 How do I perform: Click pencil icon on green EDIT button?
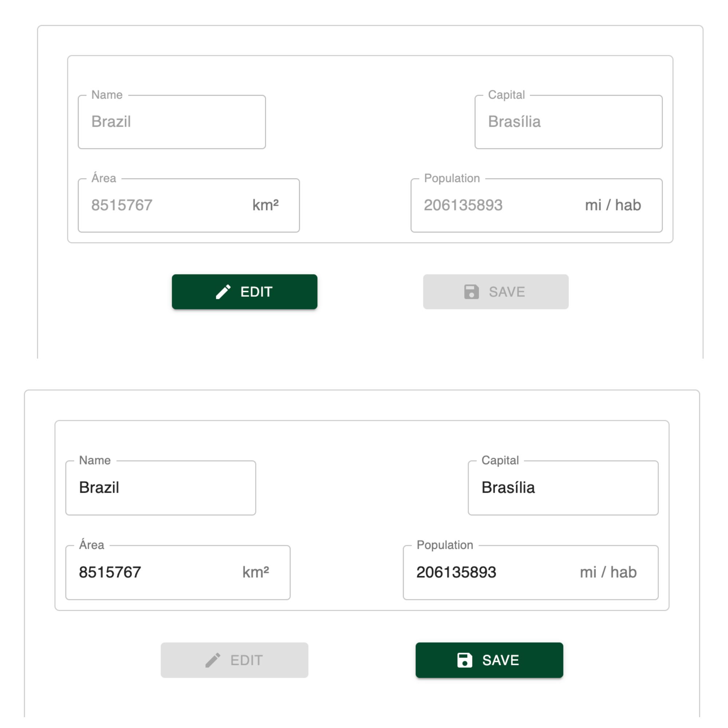pyautogui.click(x=223, y=292)
